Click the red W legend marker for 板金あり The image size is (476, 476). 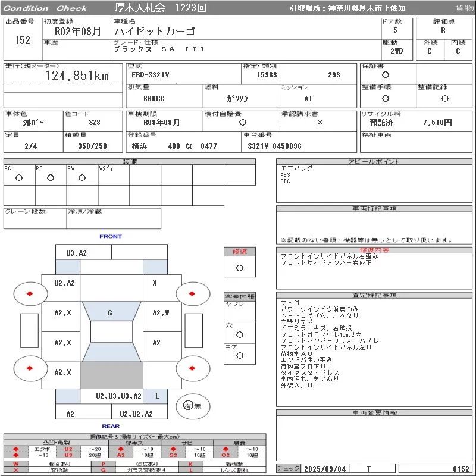[x=16, y=464]
